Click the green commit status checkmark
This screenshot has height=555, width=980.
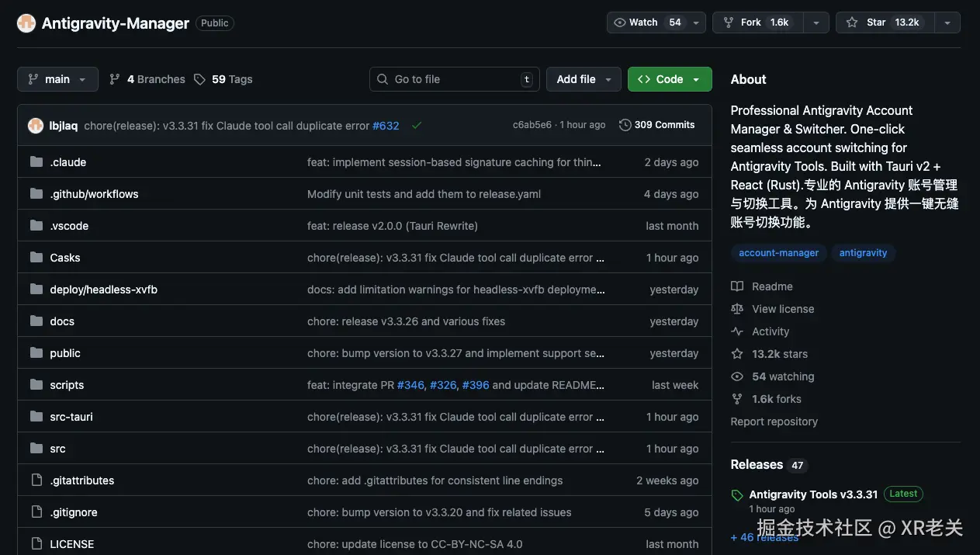(x=417, y=125)
